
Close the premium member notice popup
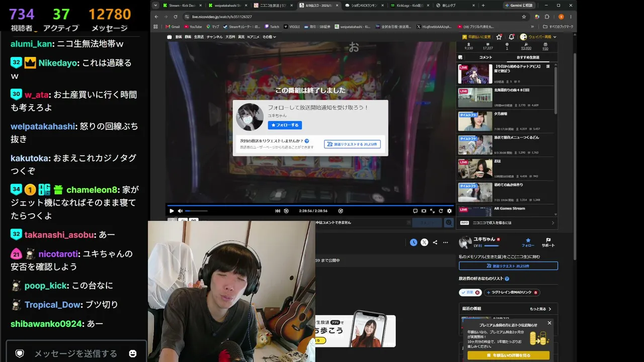coord(549,323)
